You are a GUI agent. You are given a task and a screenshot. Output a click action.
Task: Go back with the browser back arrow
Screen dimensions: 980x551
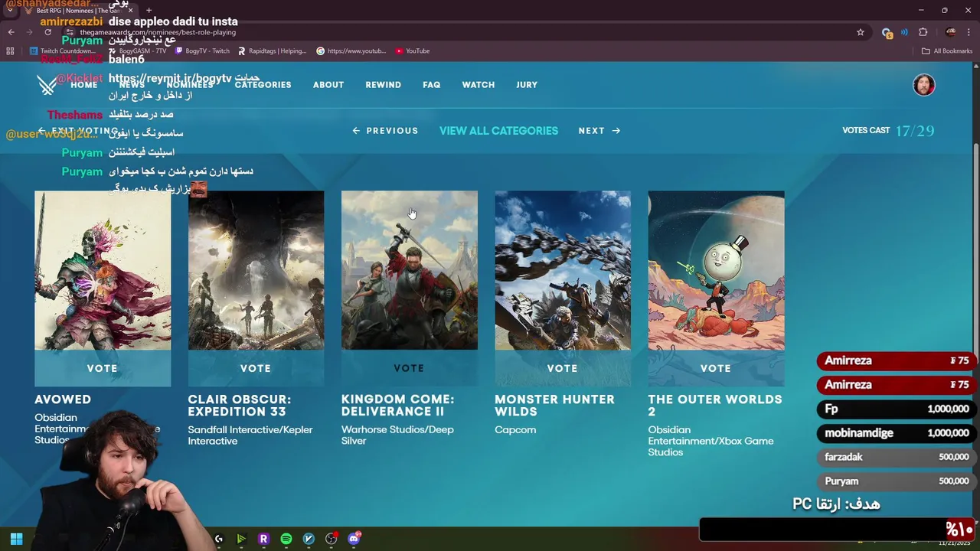11,32
